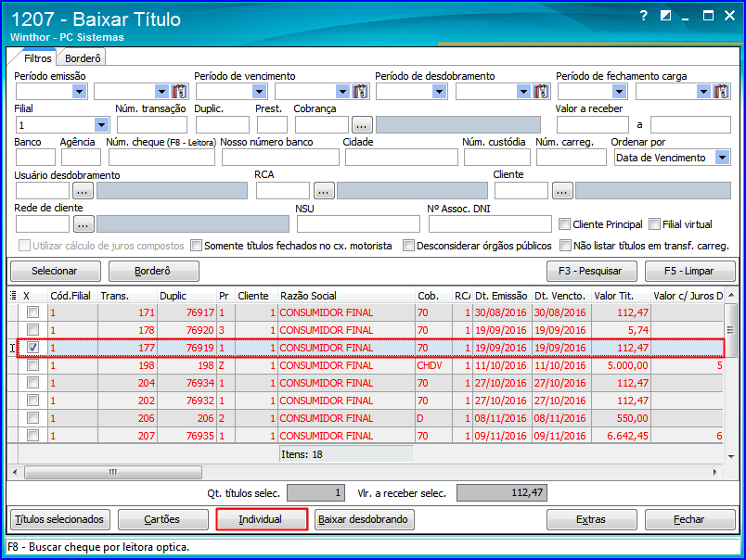Open Período de desdobramento start date dropdown

[439, 91]
